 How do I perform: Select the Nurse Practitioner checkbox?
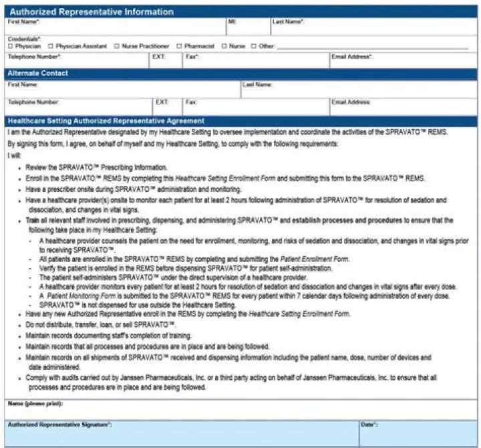pos(116,46)
